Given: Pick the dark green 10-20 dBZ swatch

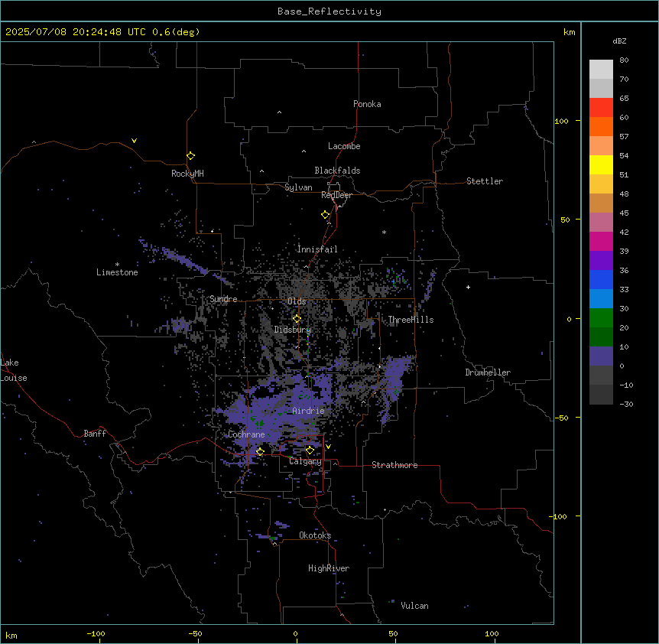Looking at the screenshot, I should tap(601, 337).
